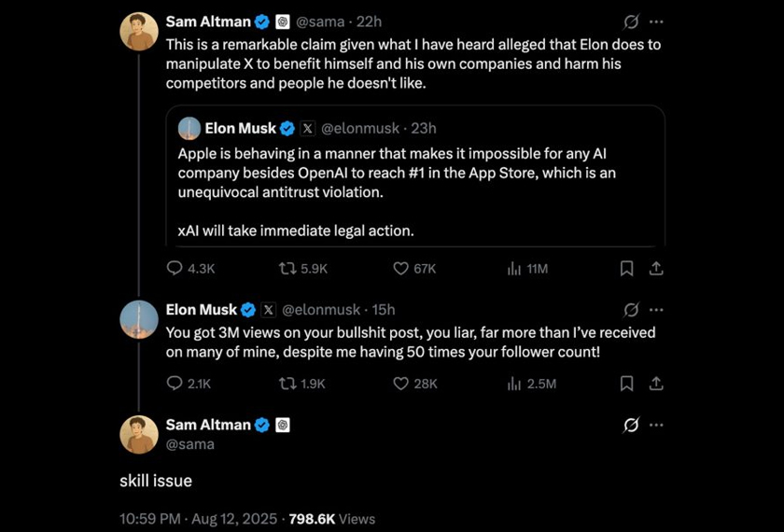
Task: Like Elon Musk's reply with 28K likes
Action: (400, 383)
